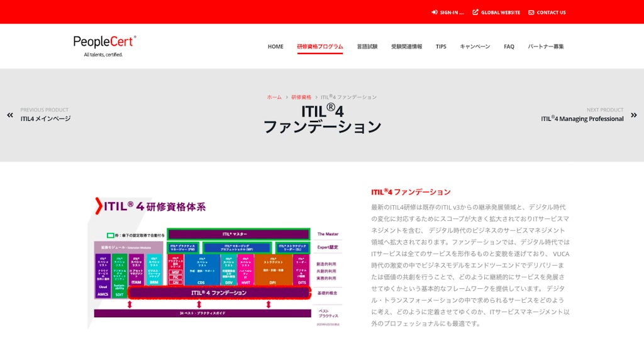
Task: Click the previous product double-arrow icon
Action: coord(10,115)
